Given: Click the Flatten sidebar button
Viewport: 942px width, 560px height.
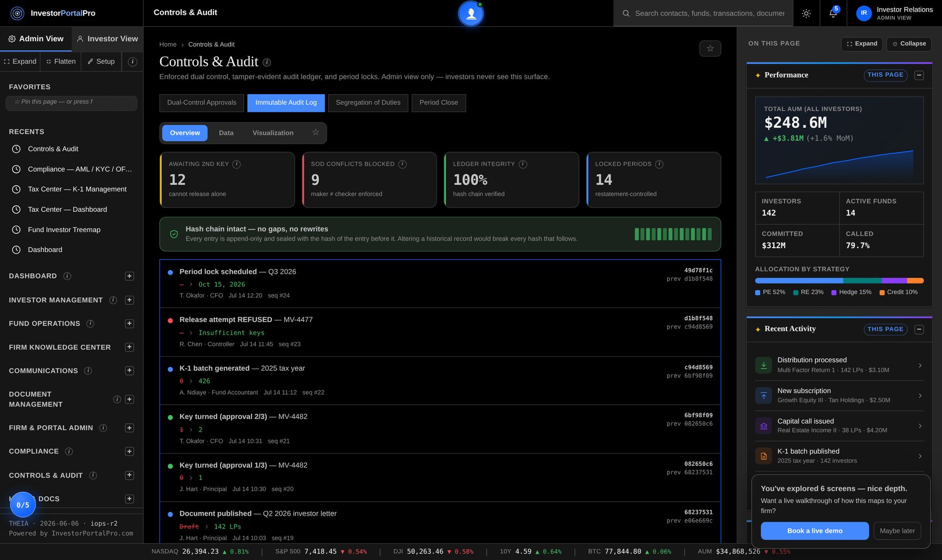Looking at the screenshot, I should point(61,62).
